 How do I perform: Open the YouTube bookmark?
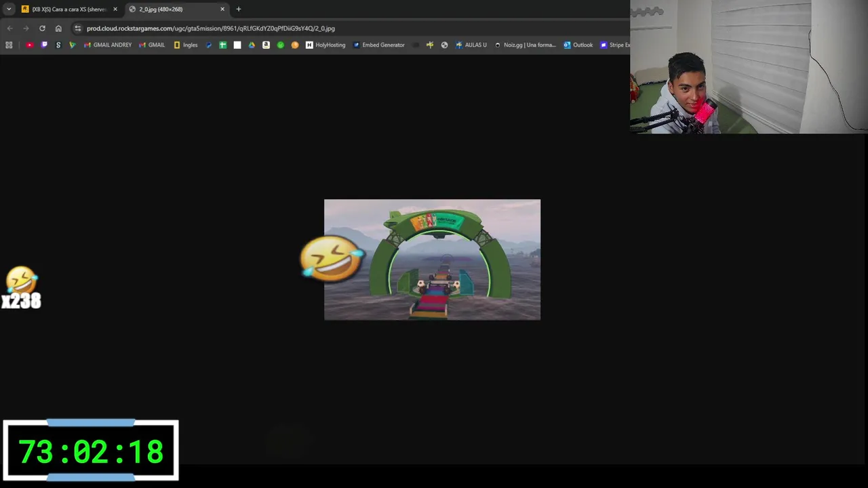click(x=30, y=45)
